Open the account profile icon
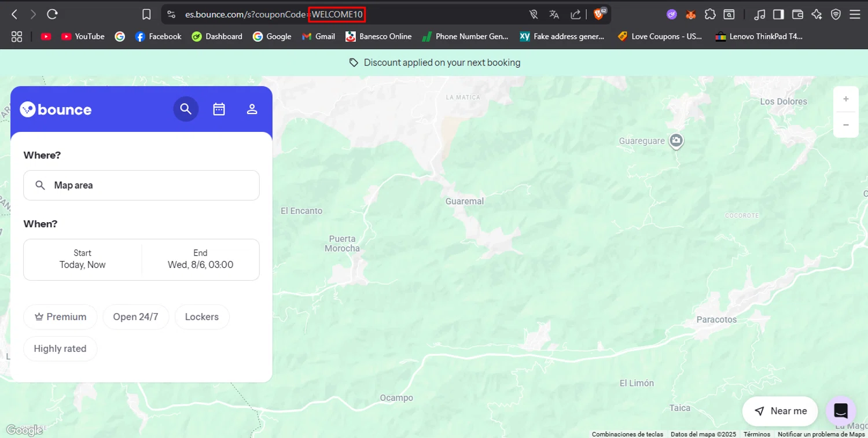This screenshot has width=868, height=438. [252, 109]
